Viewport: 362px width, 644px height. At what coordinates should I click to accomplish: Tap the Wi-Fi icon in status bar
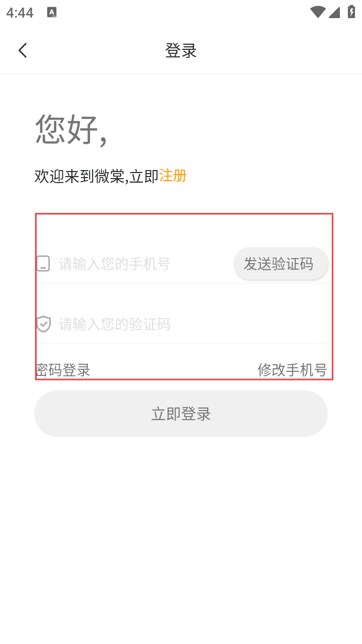click(x=317, y=12)
